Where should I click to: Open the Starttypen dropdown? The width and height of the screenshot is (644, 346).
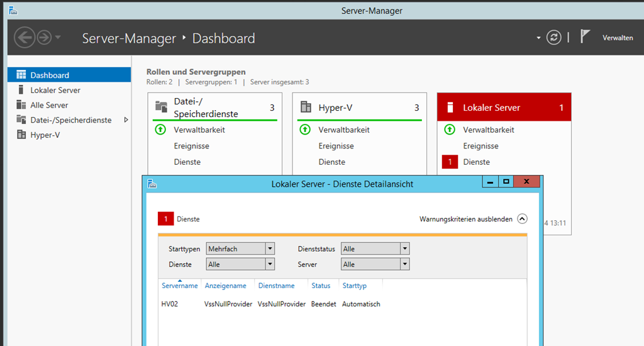tap(270, 249)
